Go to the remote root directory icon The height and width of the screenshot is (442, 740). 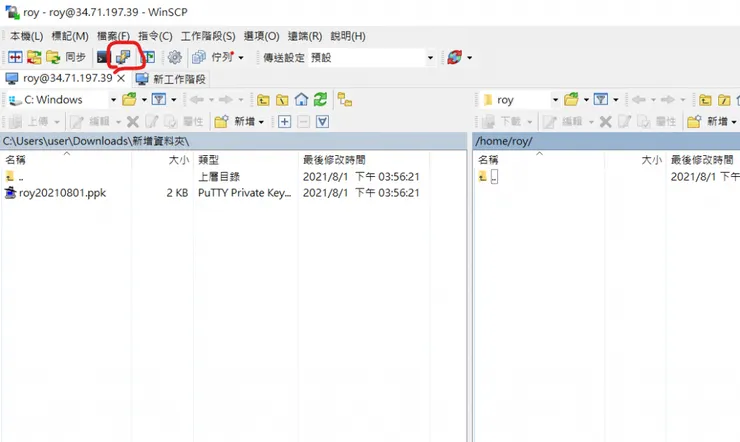coord(724,100)
